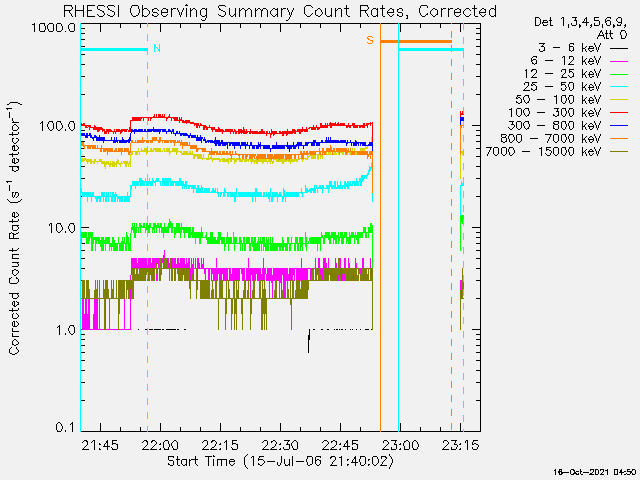Click the '300 - 800 keV' legend label

[x=555, y=126]
